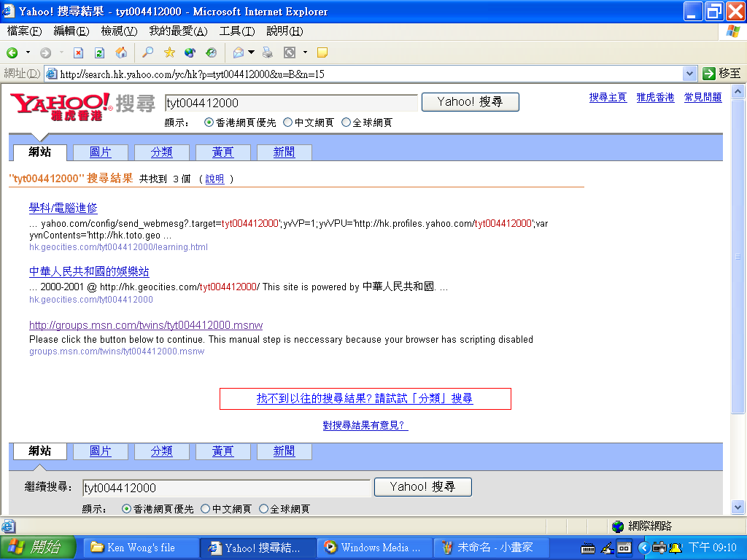Stop page loading with red X icon

click(79, 52)
